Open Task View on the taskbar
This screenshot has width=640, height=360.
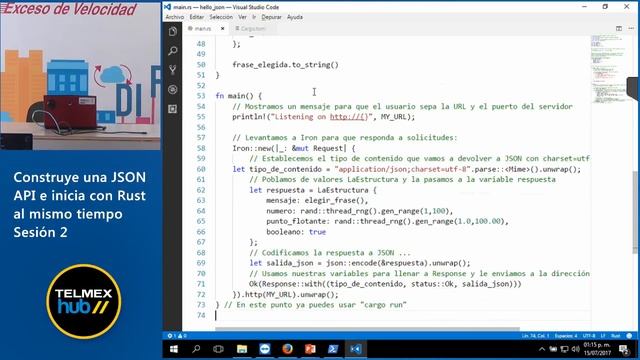[218, 349]
